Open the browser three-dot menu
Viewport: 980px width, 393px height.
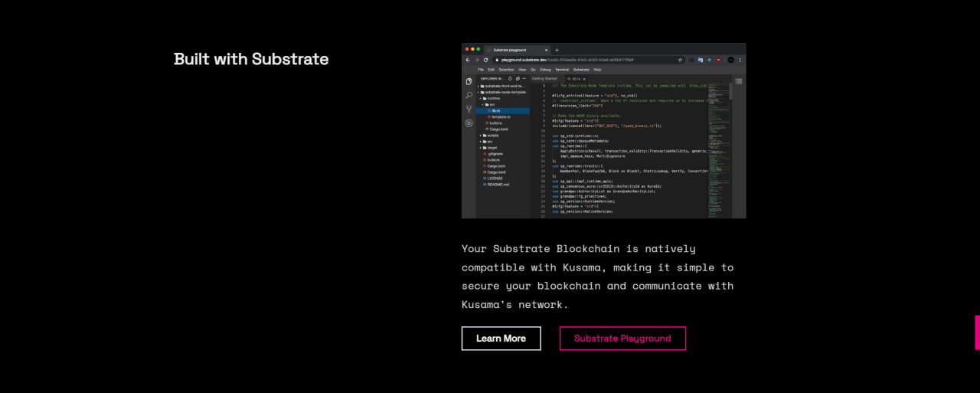pyautogui.click(x=740, y=60)
